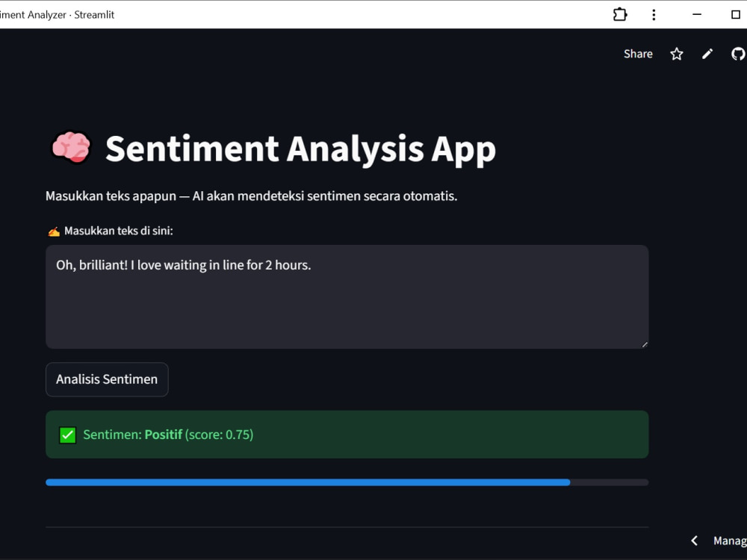Screen dimensions: 747x560
Task: Click the Analisis Sentimen button
Action: click(x=107, y=379)
